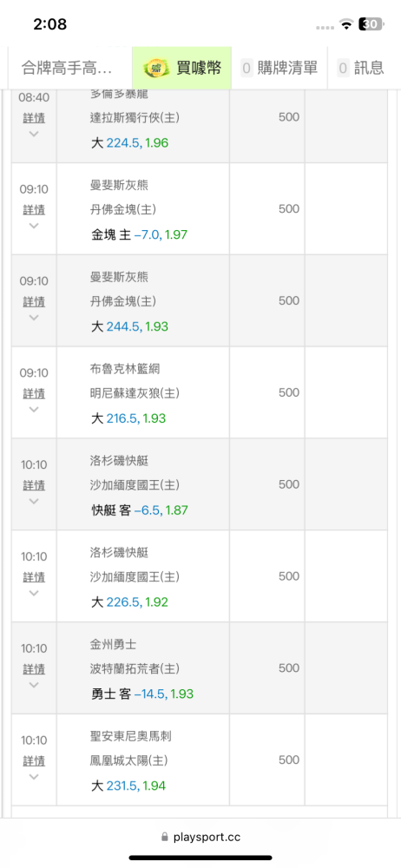Tap the 買噱幣 coin icon
The height and width of the screenshot is (868, 401).
pos(157,68)
